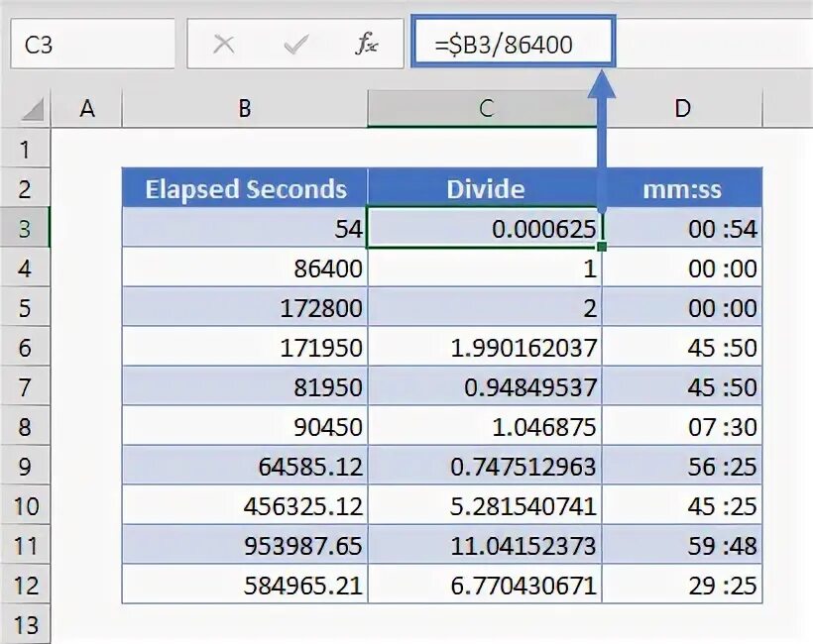Select the cell containing 86400 in column B

[245, 268]
